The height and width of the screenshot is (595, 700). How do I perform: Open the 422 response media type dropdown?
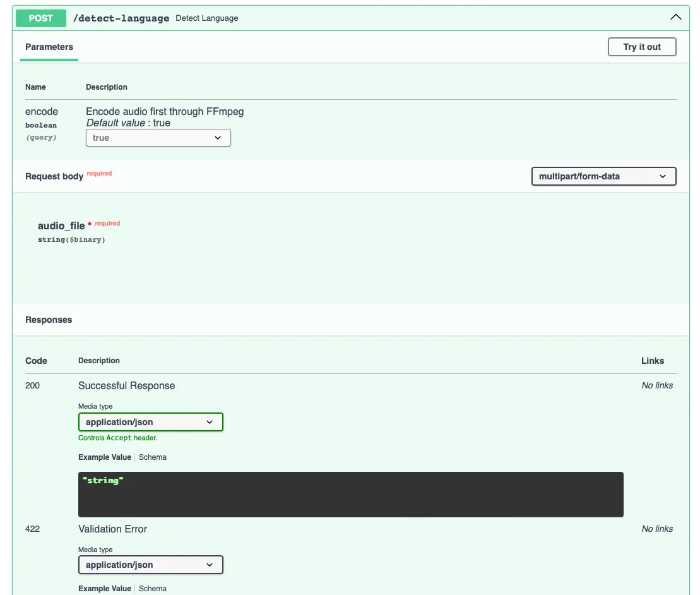point(150,565)
